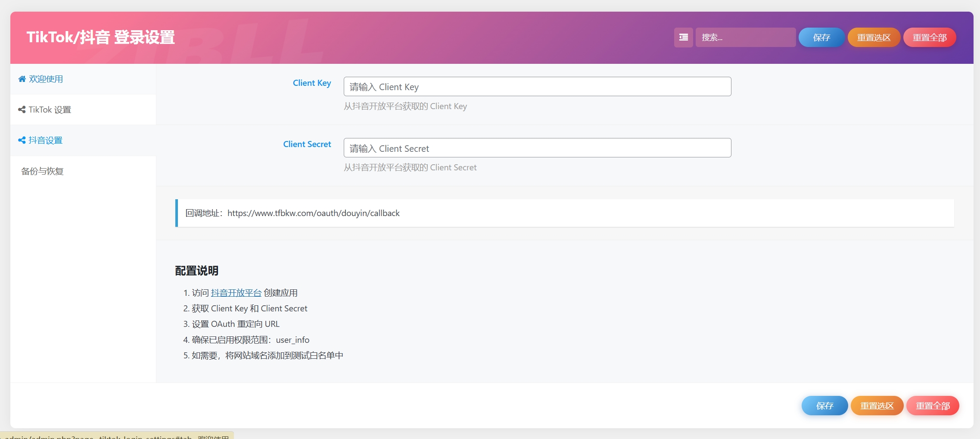Screen dimensions: 980x439
Task: Open the 欢迎使用 tab
Action: (x=83, y=79)
